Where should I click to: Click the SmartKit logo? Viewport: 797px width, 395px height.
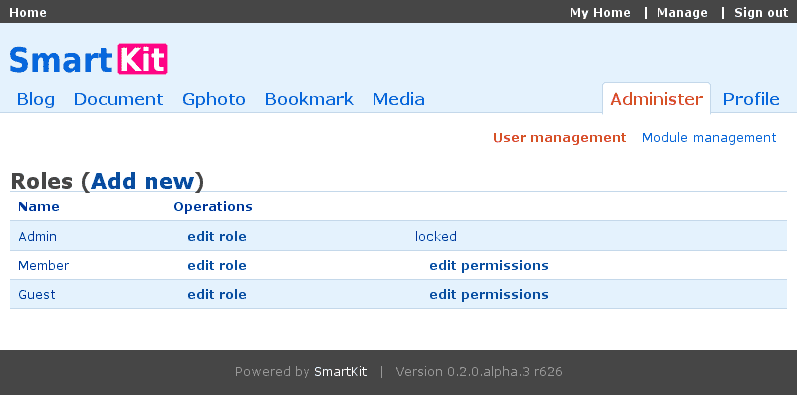(88, 59)
